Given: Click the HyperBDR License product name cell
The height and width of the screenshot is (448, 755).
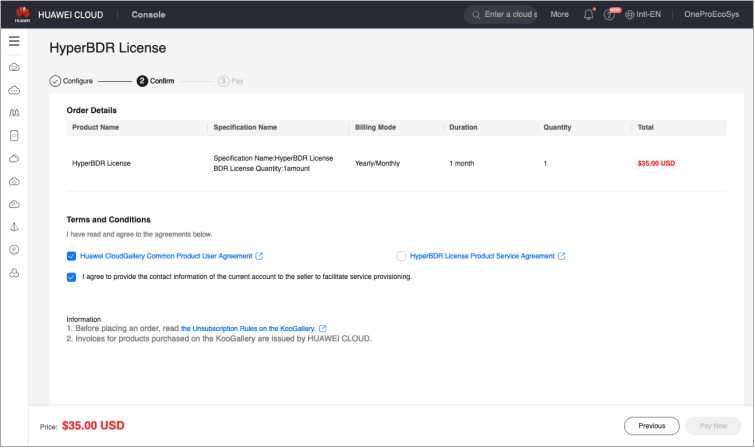Looking at the screenshot, I should (x=101, y=163).
